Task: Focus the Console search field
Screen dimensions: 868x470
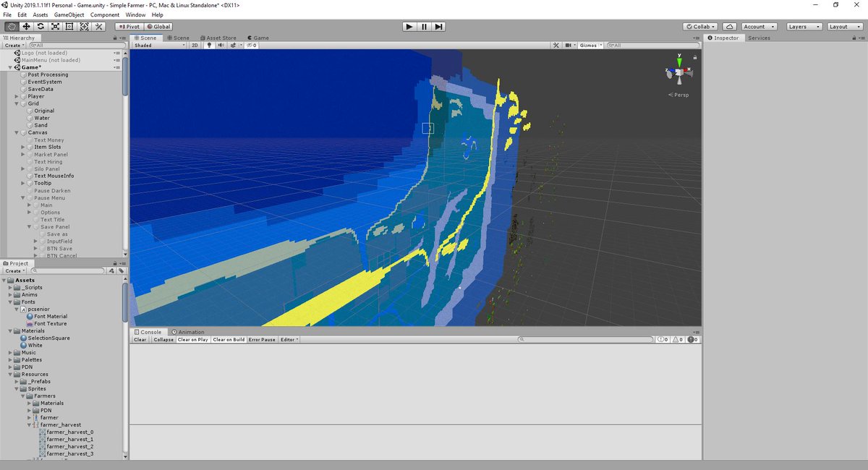Action: click(584, 340)
